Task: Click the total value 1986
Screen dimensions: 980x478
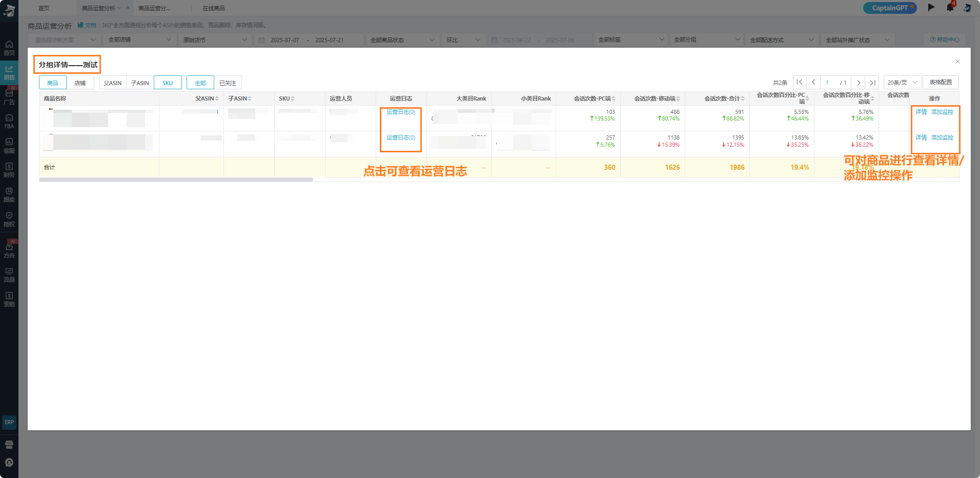Action: 737,167
